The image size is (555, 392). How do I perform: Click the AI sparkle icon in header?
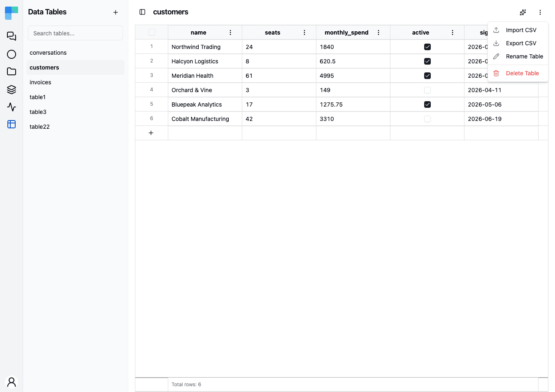(523, 12)
